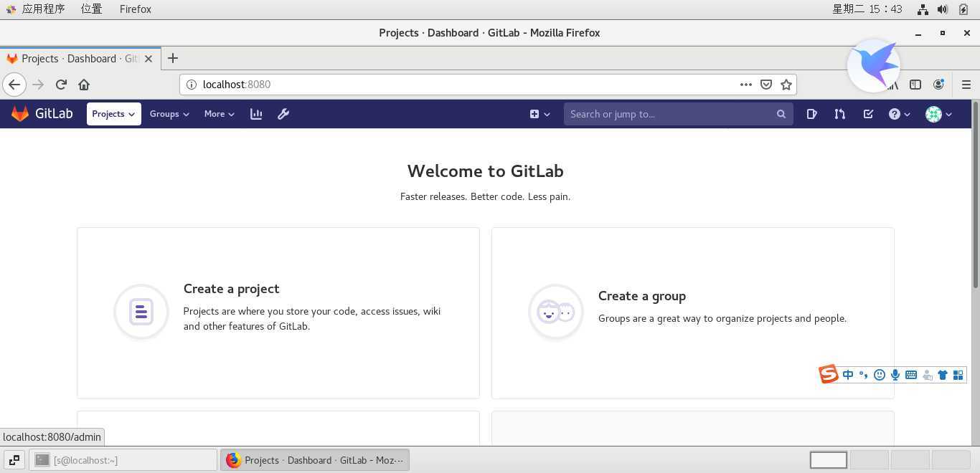Open Sogou toolbox grid icon
The width and height of the screenshot is (980, 473).
(958, 375)
